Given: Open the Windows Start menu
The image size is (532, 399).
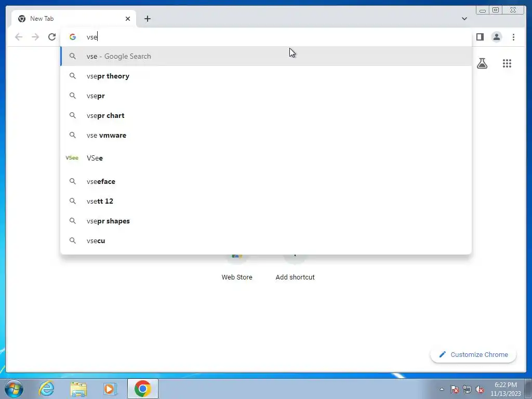Looking at the screenshot, I should (x=14, y=389).
